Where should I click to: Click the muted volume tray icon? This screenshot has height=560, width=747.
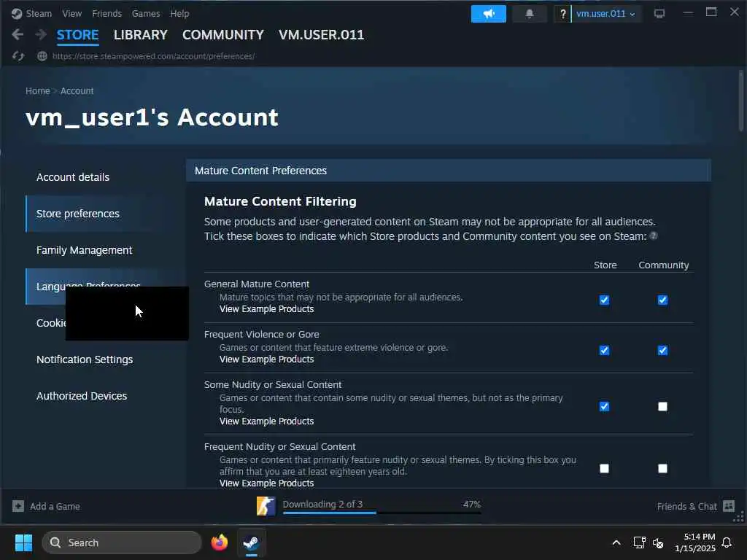click(x=658, y=542)
